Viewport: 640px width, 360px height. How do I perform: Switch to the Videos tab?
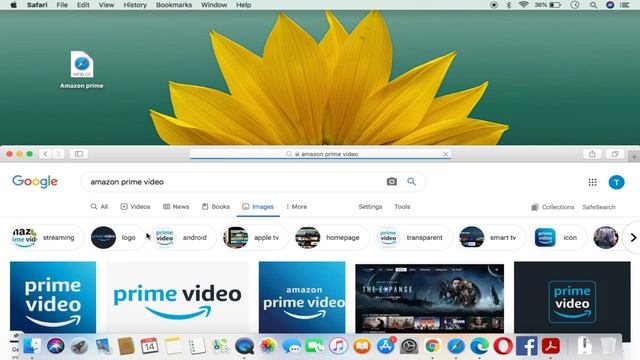135,207
